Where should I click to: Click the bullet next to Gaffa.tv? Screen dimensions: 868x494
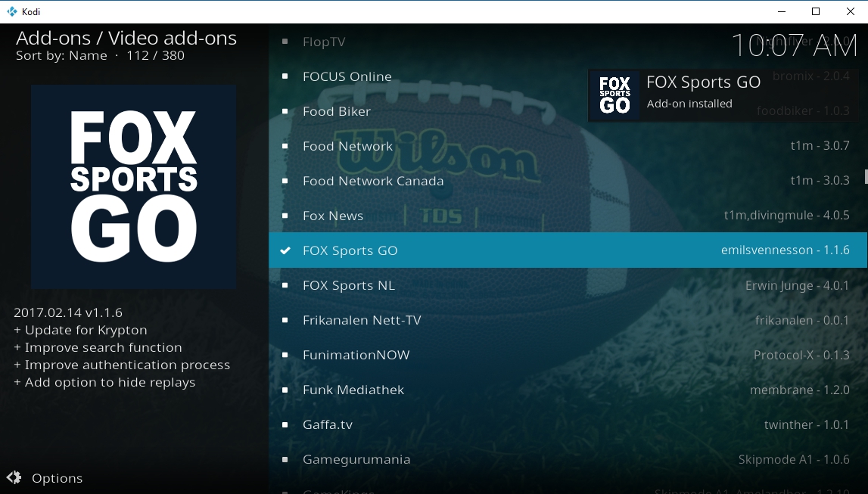(x=285, y=425)
